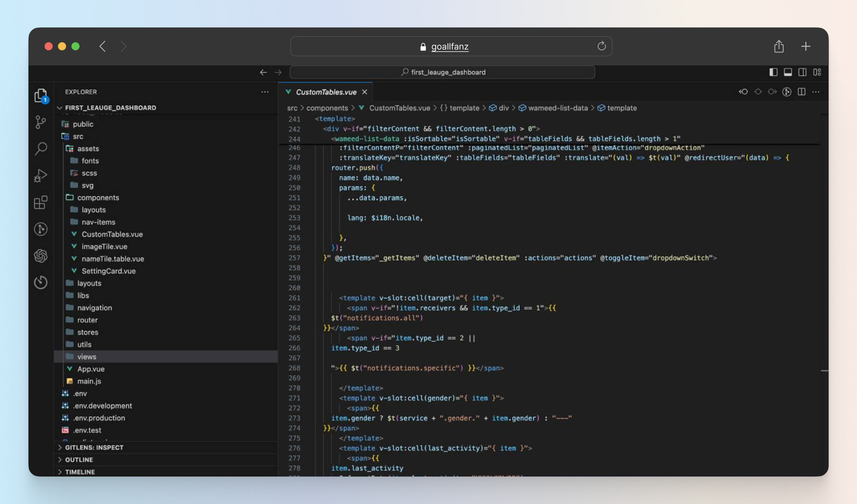The width and height of the screenshot is (857, 504).
Task: Open Run and Debug view
Action: [41, 175]
